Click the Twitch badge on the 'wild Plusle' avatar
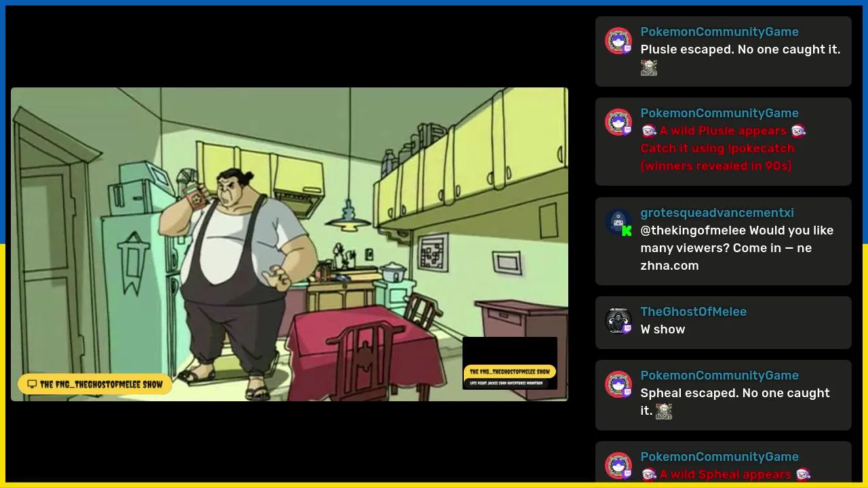868x488 pixels. [x=627, y=130]
